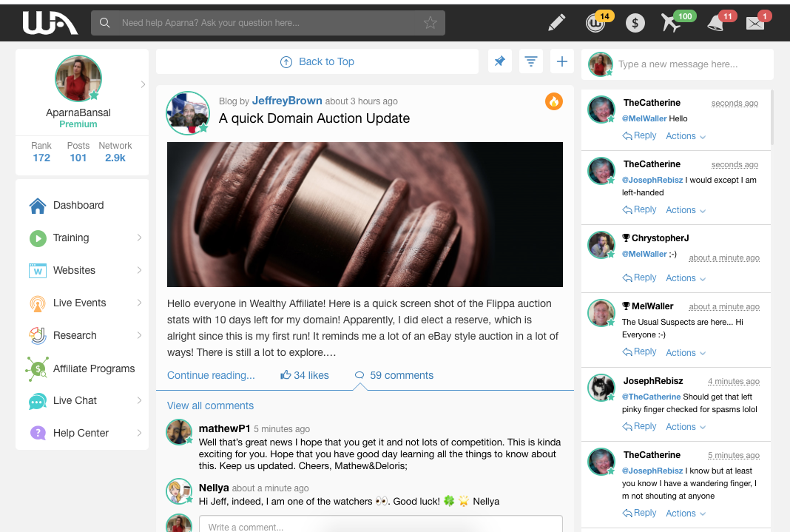Open the gavel blog post image
Image resolution: width=790 pixels, height=532 pixels.
tap(365, 215)
